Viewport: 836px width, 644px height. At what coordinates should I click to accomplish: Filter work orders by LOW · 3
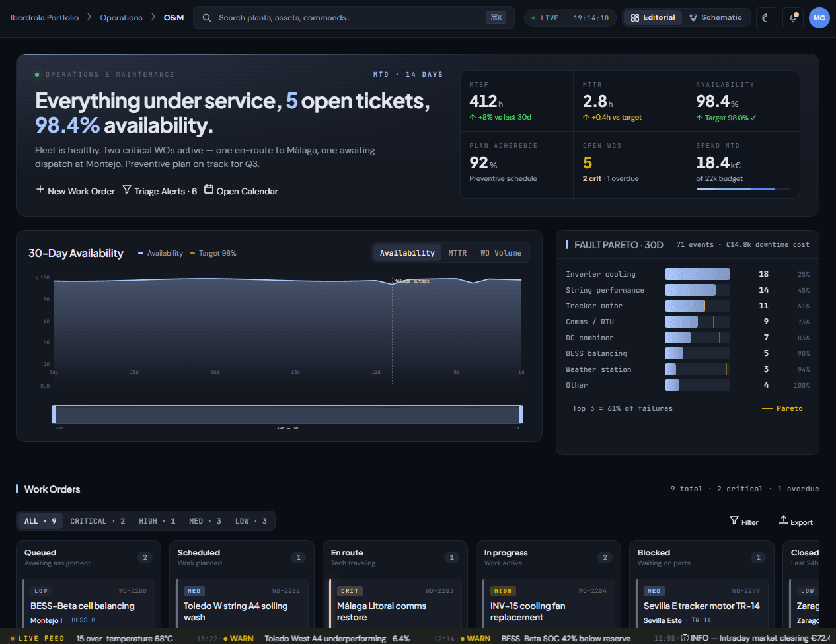(x=251, y=521)
